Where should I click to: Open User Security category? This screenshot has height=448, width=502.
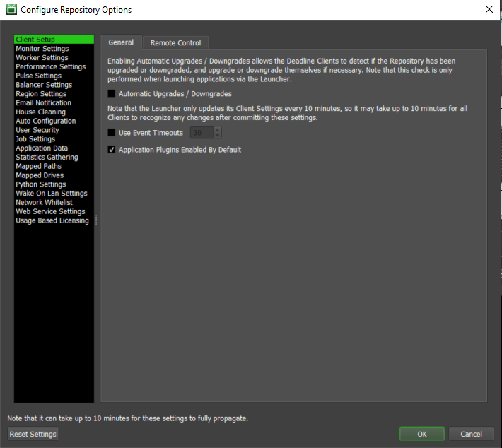pos(54,130)
